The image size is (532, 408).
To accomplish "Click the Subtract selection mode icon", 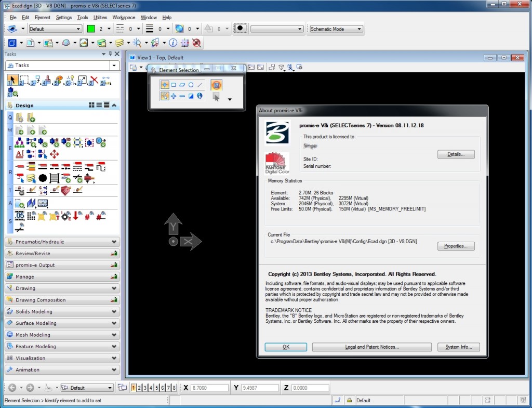I will point(182,96).
